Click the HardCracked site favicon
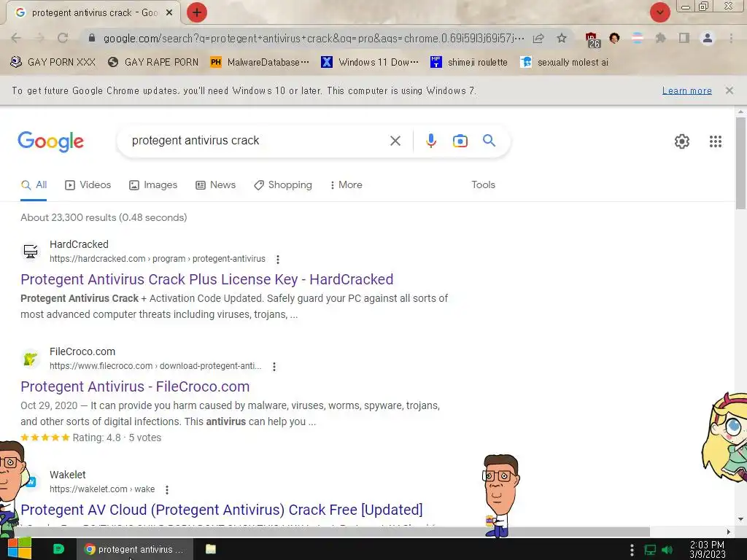 point(31,251)
